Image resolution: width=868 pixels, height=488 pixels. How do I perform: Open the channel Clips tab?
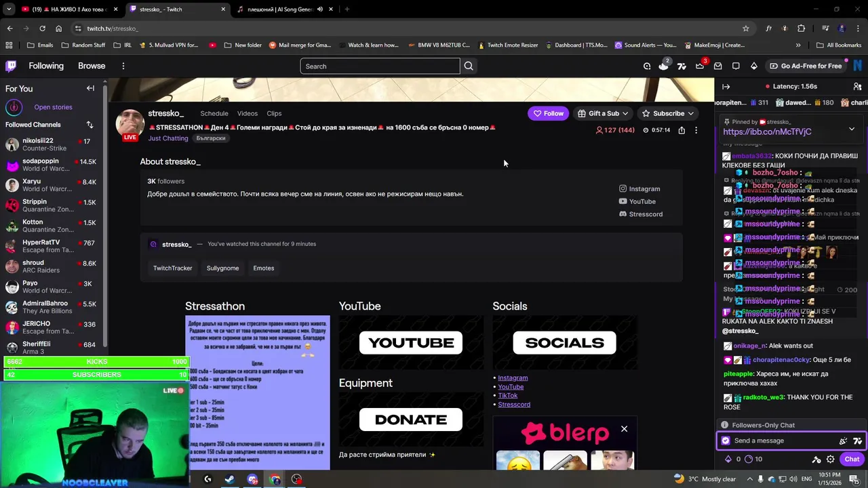(274, 113)
